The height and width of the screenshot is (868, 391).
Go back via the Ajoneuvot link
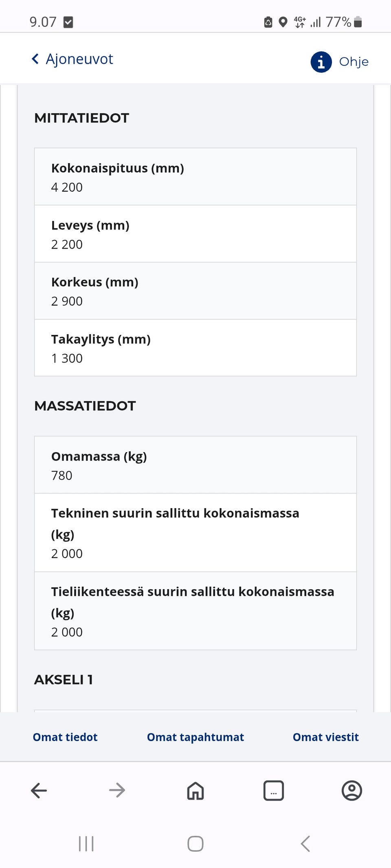tap(79, 59)
